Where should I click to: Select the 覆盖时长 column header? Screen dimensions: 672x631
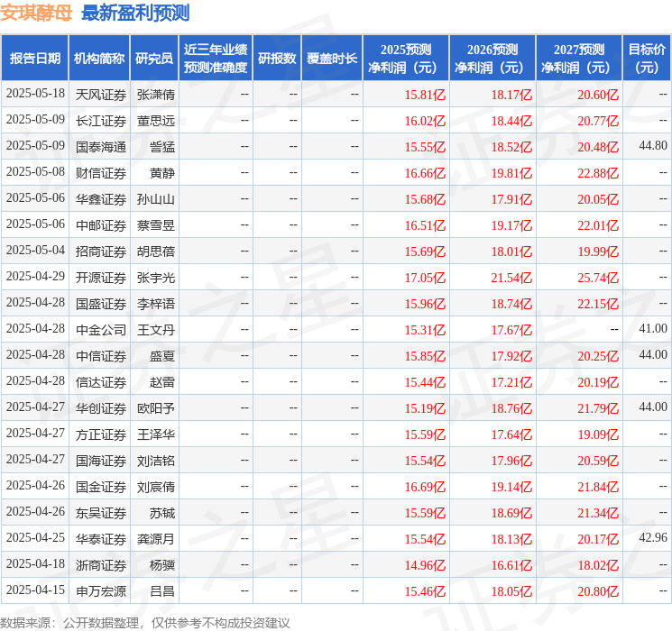[331, 59]
